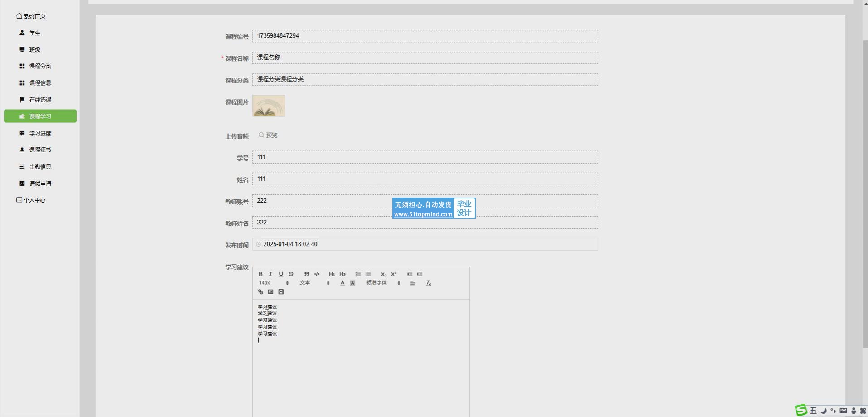Go to 课程信息 in the sidebar
Screen dimensions: 868x417
[40, 83]
